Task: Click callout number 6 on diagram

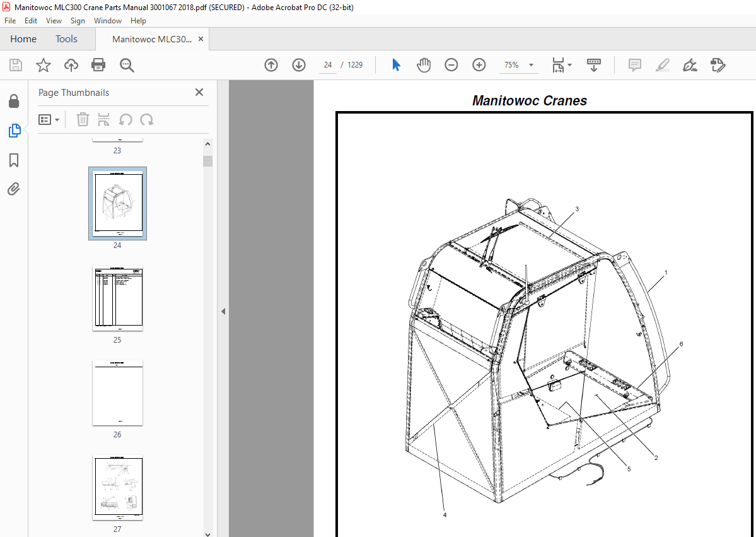Action: [681, 344]
